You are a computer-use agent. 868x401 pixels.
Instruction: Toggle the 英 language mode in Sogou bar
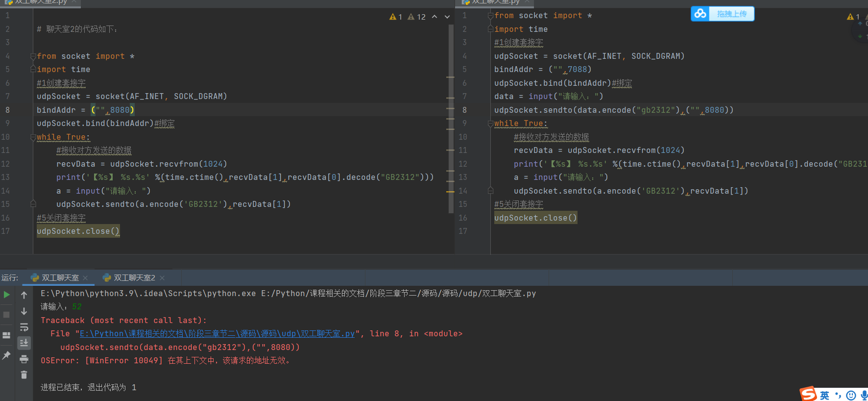click(x=825, y=395)
